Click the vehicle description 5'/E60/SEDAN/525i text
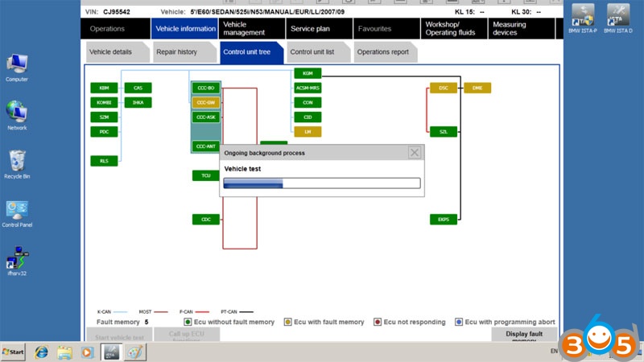The height and width of the screenshot is (362, 644). pos(267,12)
